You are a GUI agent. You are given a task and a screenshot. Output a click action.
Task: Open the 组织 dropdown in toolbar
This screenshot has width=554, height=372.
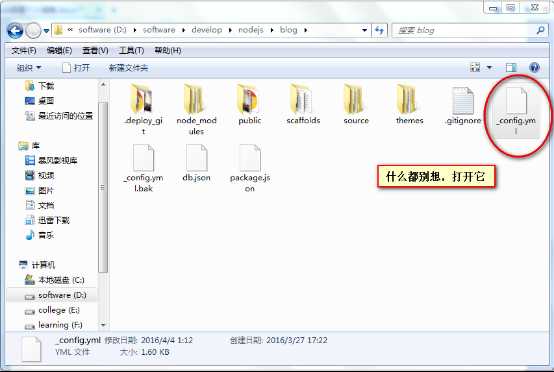coord(29,67)
